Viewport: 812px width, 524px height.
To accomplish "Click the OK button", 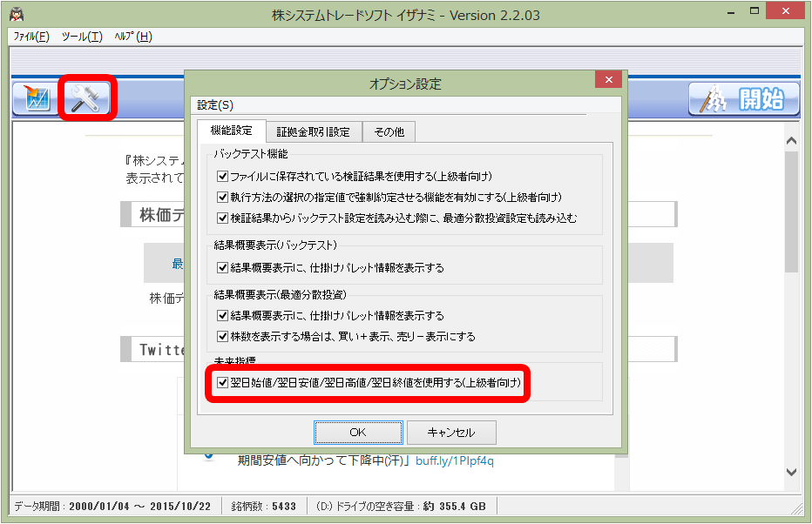I will point(358,433).
